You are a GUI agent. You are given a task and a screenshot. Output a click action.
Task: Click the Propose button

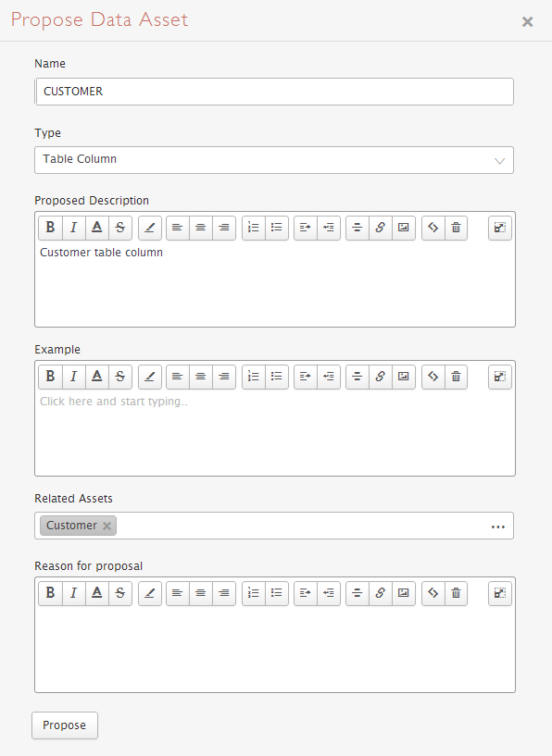point(65,725)
